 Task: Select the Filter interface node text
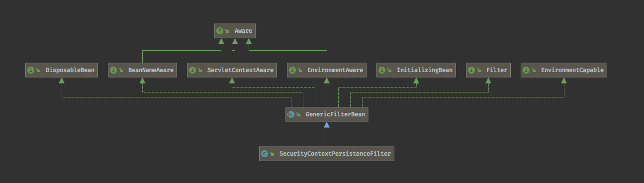point(497,70)
